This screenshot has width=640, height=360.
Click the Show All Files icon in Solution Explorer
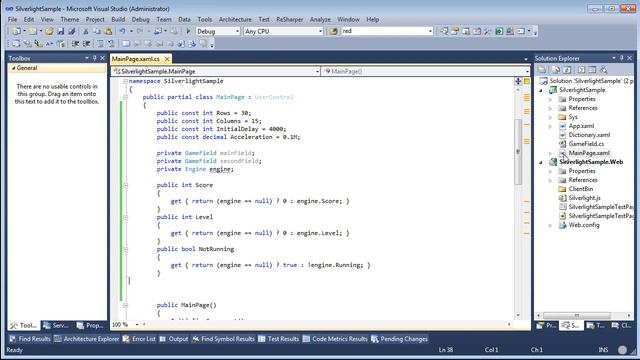(x=556, y=70)
